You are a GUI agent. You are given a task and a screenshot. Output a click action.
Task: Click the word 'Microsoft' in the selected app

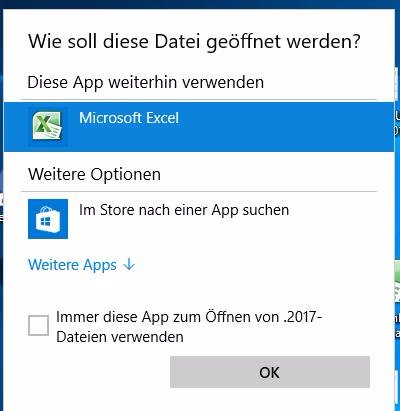point(111,118)
